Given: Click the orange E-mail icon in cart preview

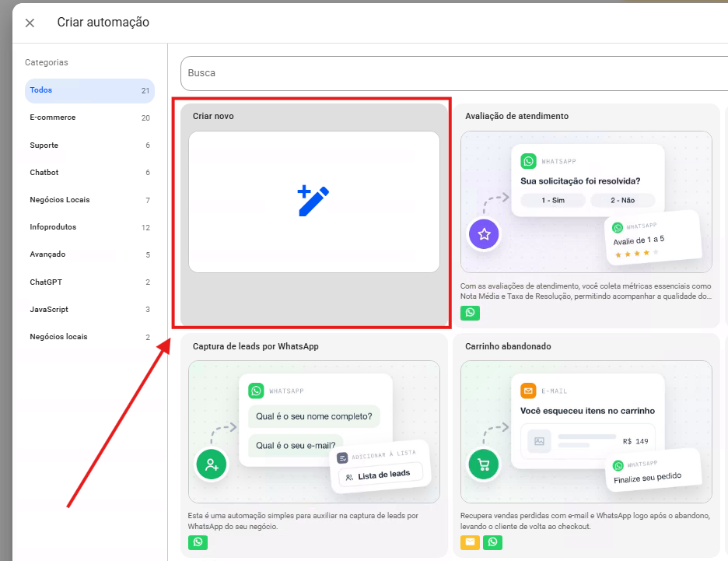Looking at the screenshot, I should [x=528, y=391].
